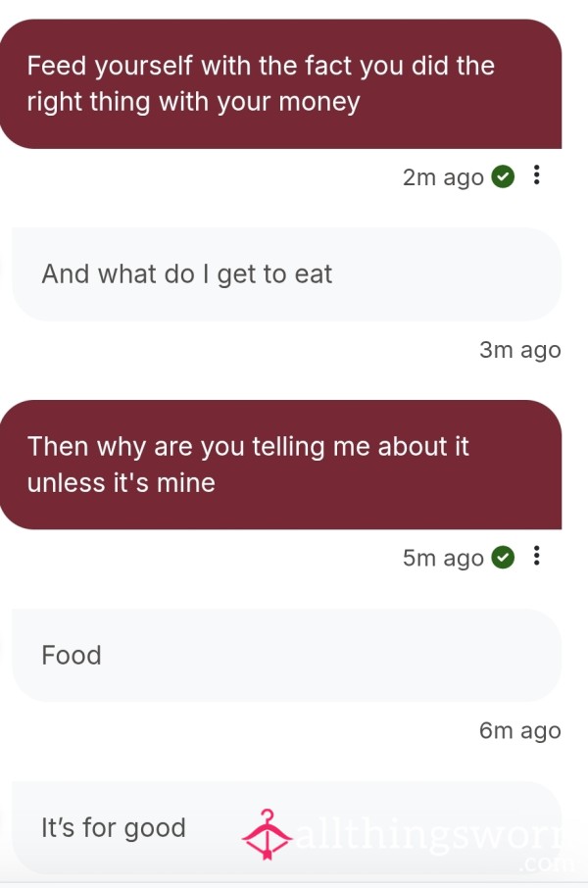Click the words 'right thing with your money'

coord(194,103)
